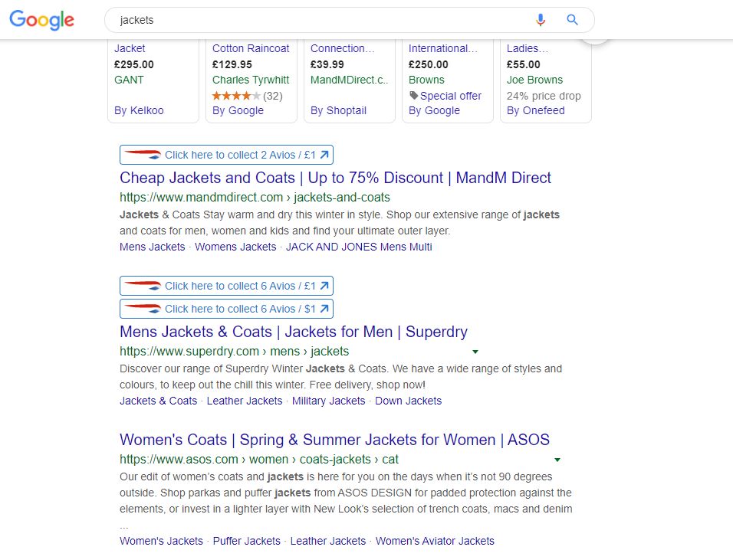Screen dimensions: 733x560
Task: Open Women's Aviator Jackets sitelink
Action: coord(435,542)
